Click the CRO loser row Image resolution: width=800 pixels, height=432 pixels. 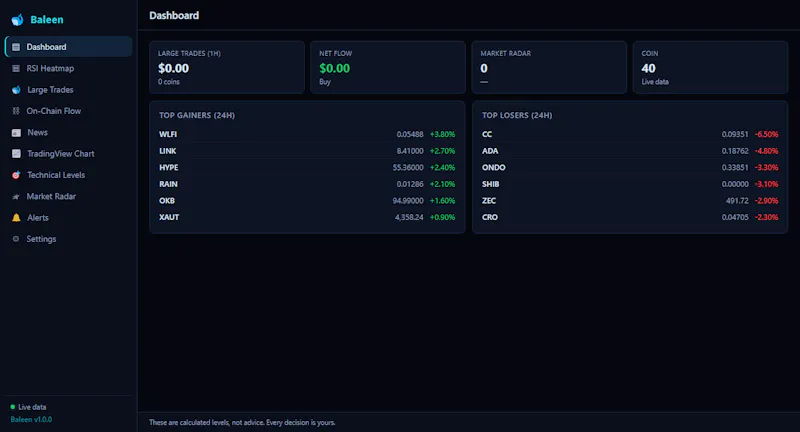[630, 217]
